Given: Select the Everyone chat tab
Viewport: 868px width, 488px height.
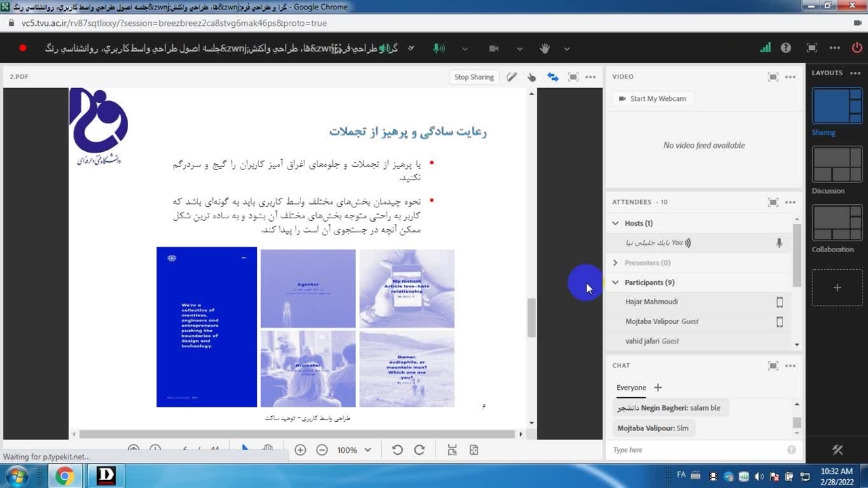Looking at the screenshot, I should tap(631, 388).
